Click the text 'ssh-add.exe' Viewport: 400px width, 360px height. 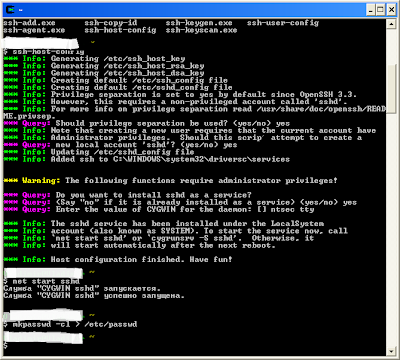click(x=29, y=23)
